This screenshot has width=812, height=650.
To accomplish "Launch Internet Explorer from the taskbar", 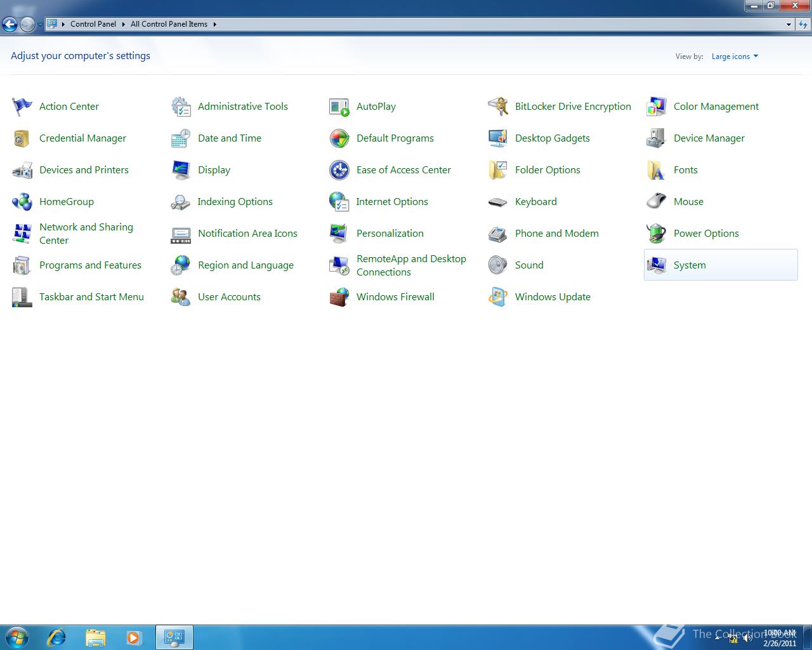I will pos(57,637).
